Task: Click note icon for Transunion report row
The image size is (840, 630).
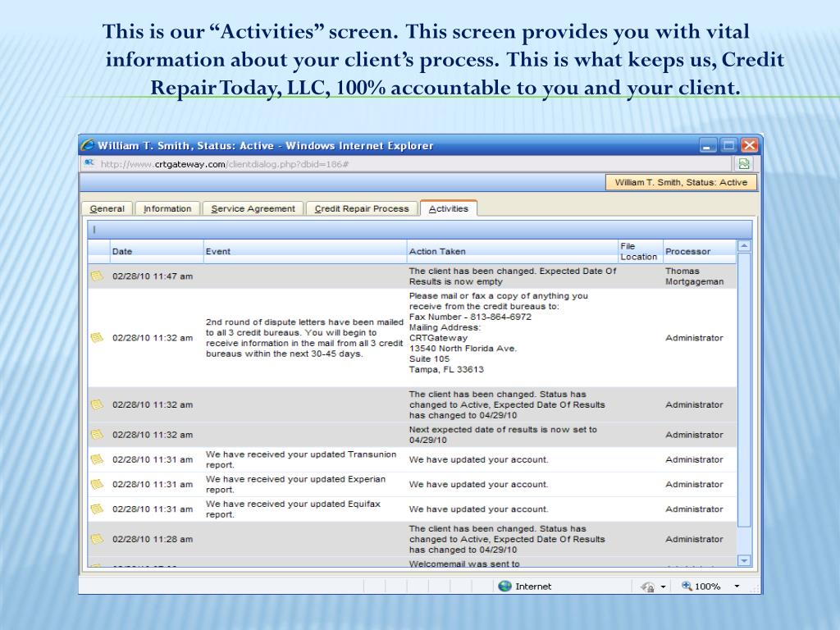Action: pyautogui.click(x=97, y=459)
